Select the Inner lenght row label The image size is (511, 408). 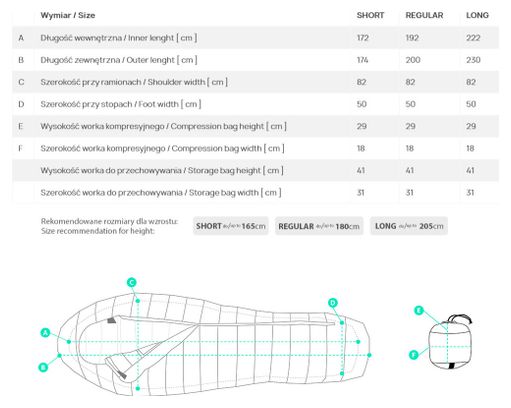point(119,38)
